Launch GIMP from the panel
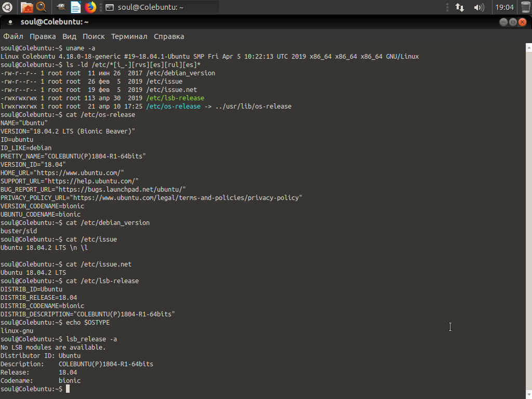 pyautogui.click(x=61, y=7)
